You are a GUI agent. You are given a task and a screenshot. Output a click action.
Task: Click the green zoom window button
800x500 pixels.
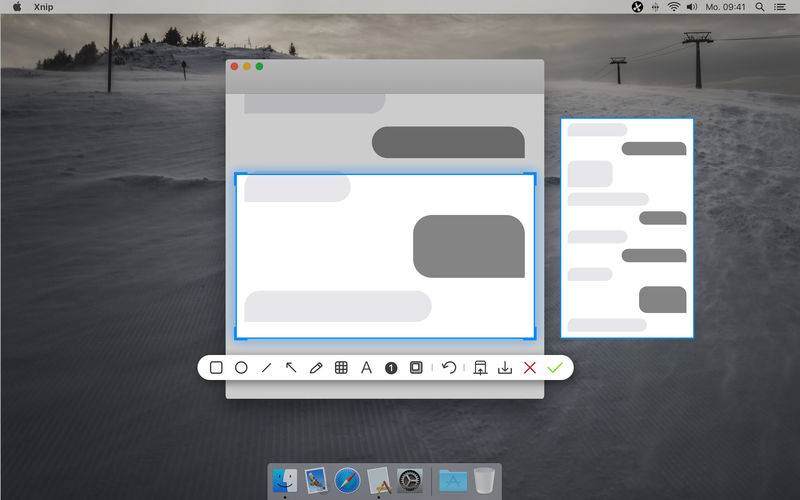[259, 66]
